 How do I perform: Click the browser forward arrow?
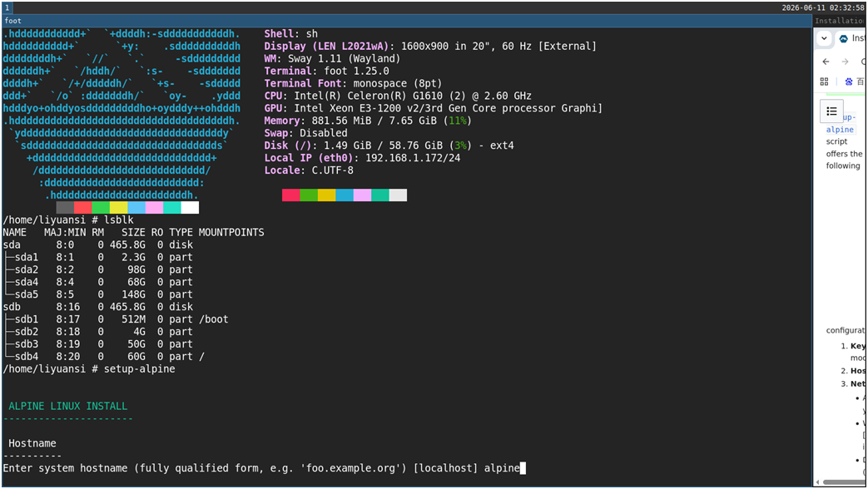pos(845,62)
